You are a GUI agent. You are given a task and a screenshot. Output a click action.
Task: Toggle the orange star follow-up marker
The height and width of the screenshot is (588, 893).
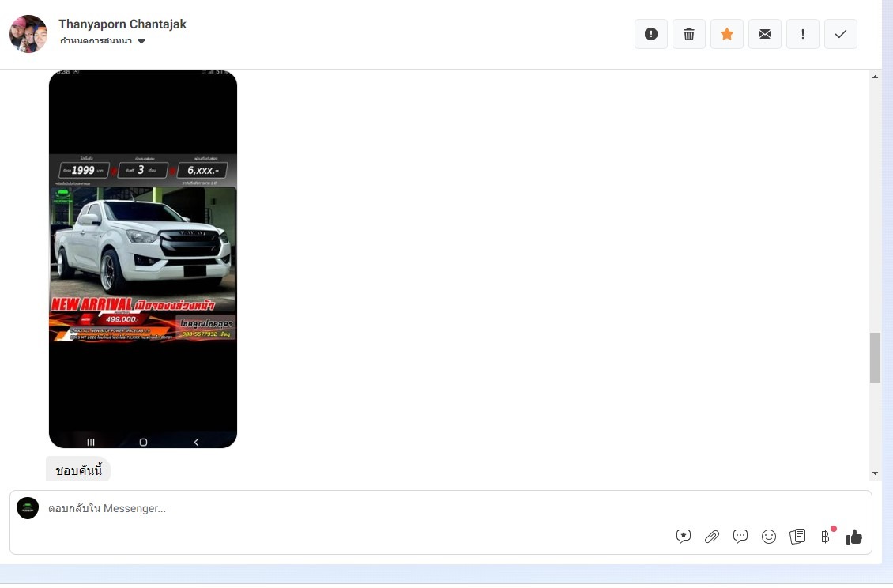point(727,34)
